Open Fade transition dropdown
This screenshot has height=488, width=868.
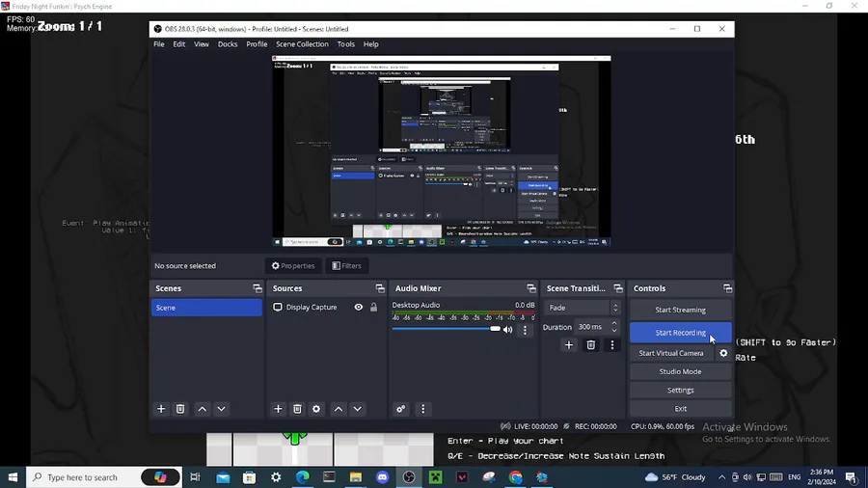(583, 308)
